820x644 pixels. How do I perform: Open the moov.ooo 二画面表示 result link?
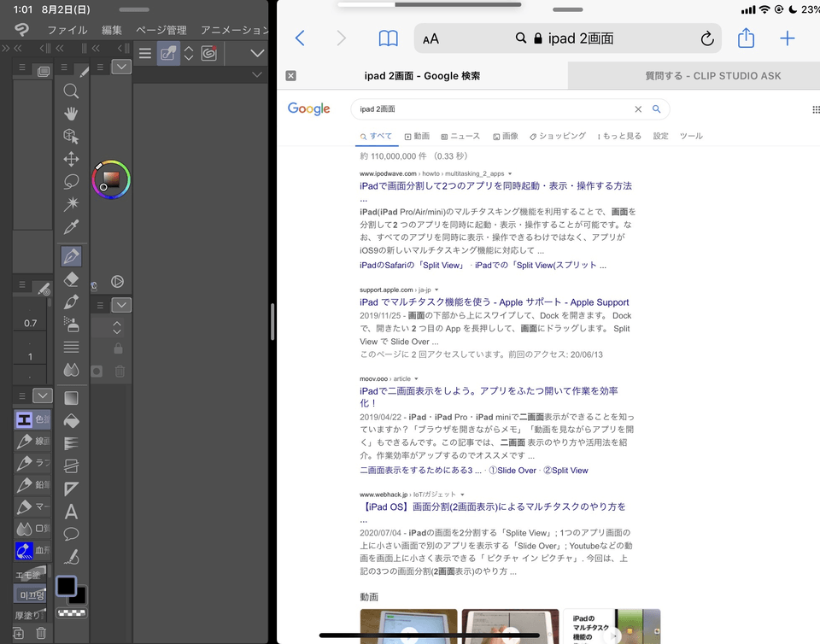(x=489, y=397)
